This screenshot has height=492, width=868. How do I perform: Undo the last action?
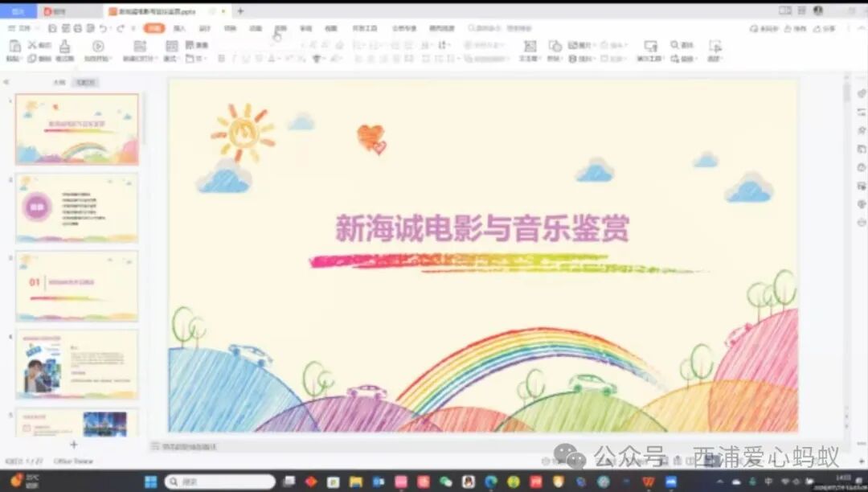click(x=103, y=28)
